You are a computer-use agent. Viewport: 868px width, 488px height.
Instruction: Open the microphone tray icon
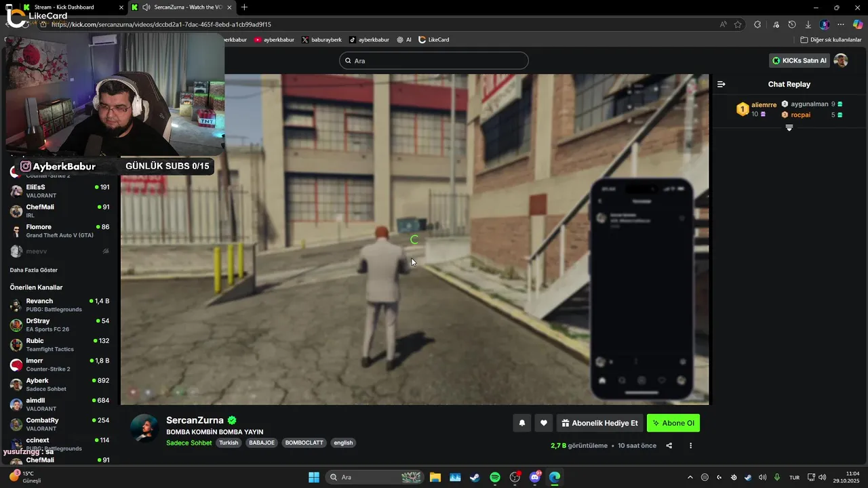click(x=777, y=477)
